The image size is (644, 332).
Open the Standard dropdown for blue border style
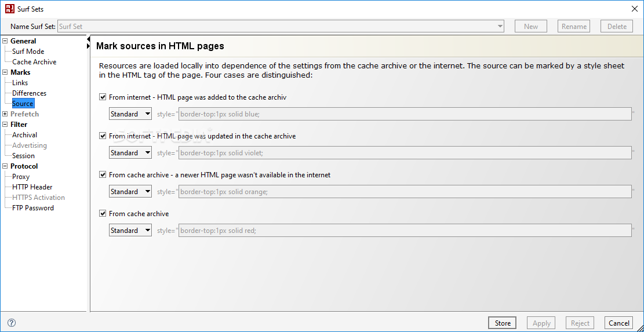pyautogui.click(x=130, y=114)
